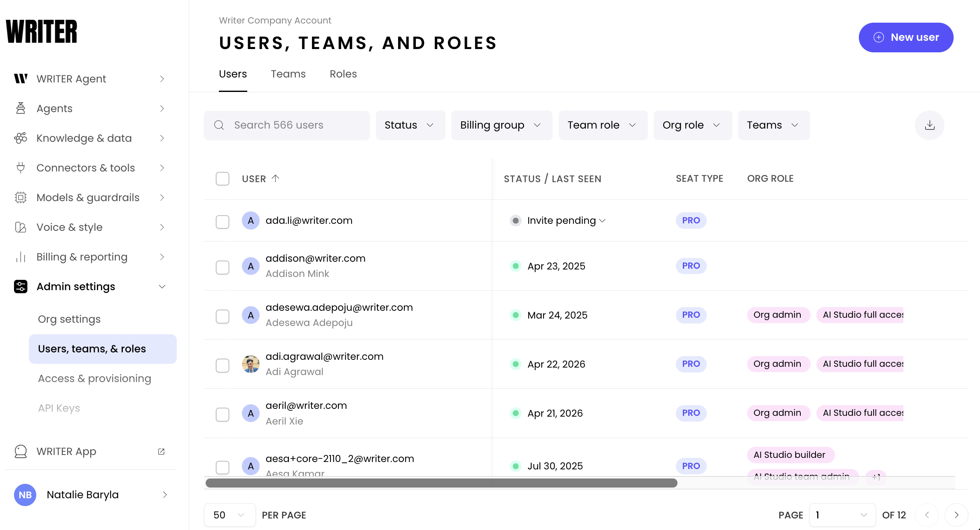The height and width of the screenshot is (530, 980).
Task: Open the 50 per page dropdown
Action: coord(229,515)
